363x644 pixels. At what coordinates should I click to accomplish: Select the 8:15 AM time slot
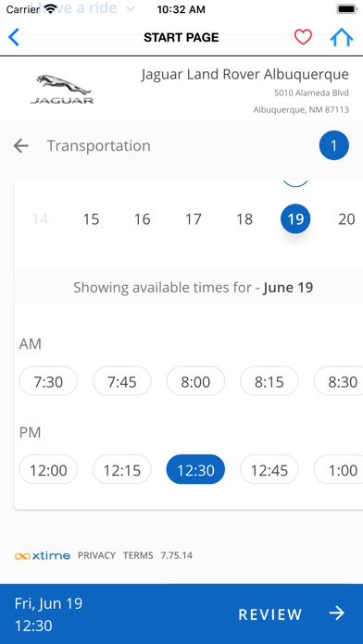pyautogui.click(x=269, y=381)
